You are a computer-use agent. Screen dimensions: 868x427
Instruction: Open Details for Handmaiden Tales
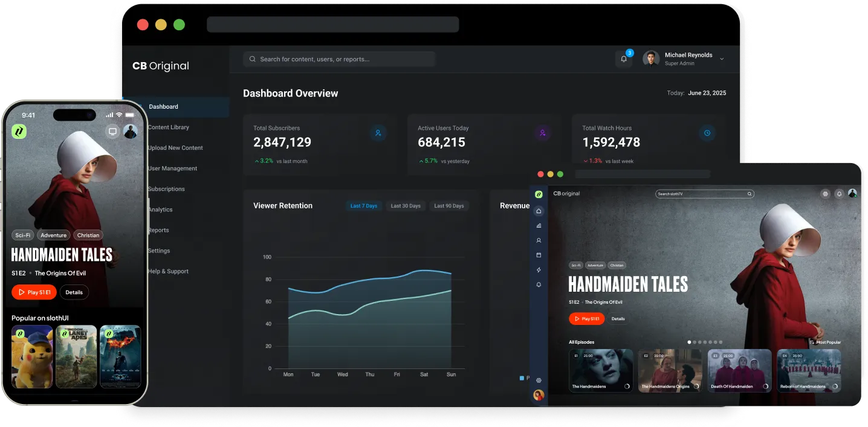(618, 318)
